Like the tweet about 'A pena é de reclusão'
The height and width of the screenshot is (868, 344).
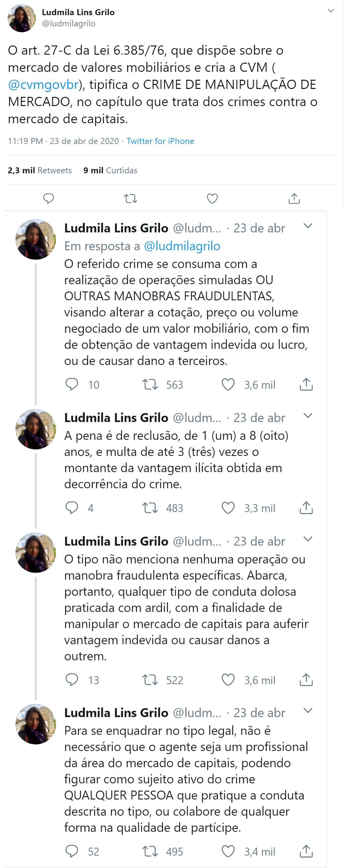click(x=228, y=508)
